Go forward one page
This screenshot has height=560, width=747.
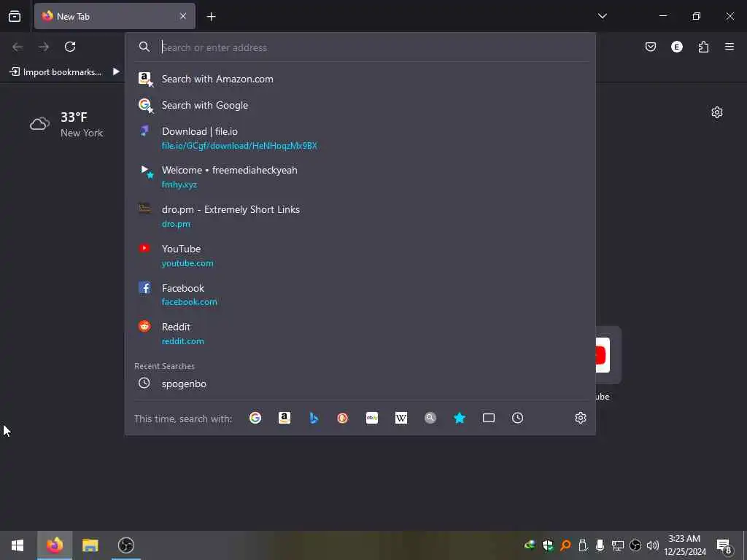click(44, 47)
